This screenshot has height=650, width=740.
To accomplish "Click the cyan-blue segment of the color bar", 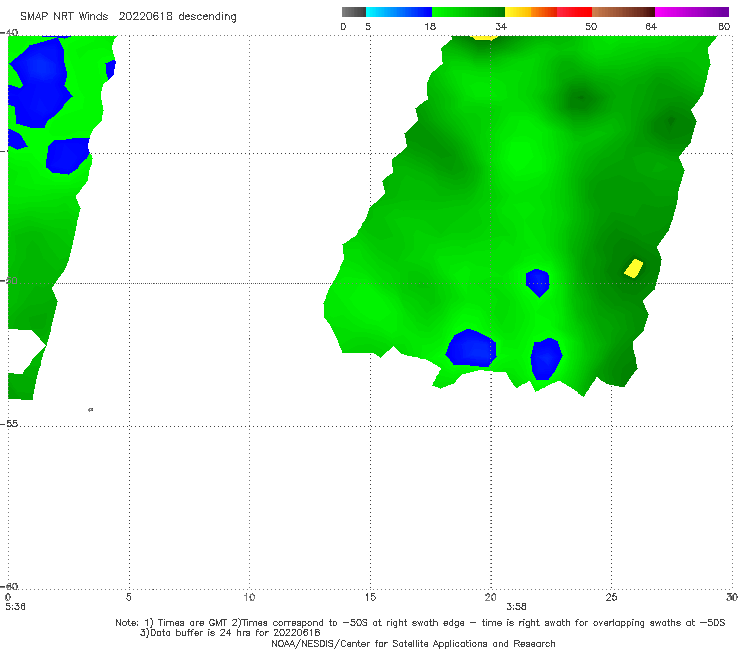I will pyautogui.click(x=399, y=12).
